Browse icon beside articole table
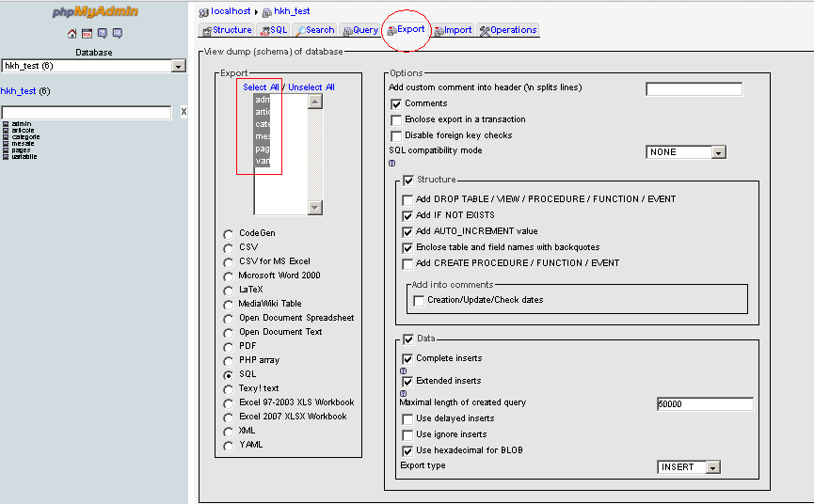 click(x=6, y=131)
